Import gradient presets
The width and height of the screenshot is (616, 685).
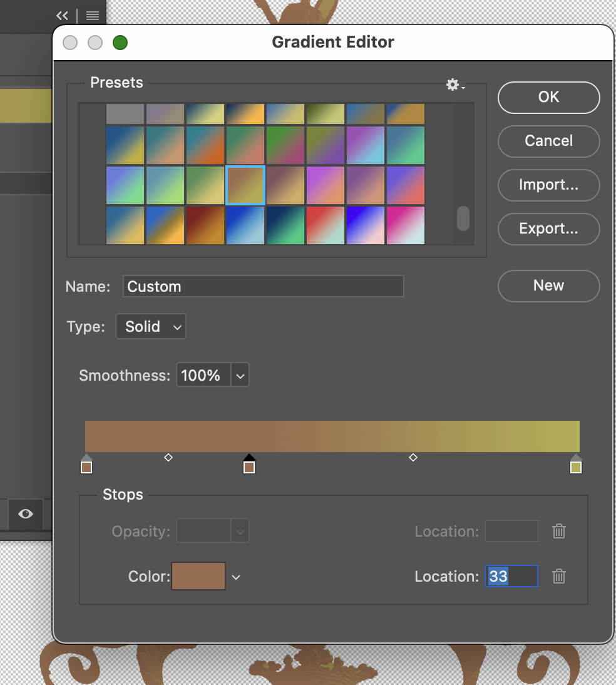click(x=548, y=185)
